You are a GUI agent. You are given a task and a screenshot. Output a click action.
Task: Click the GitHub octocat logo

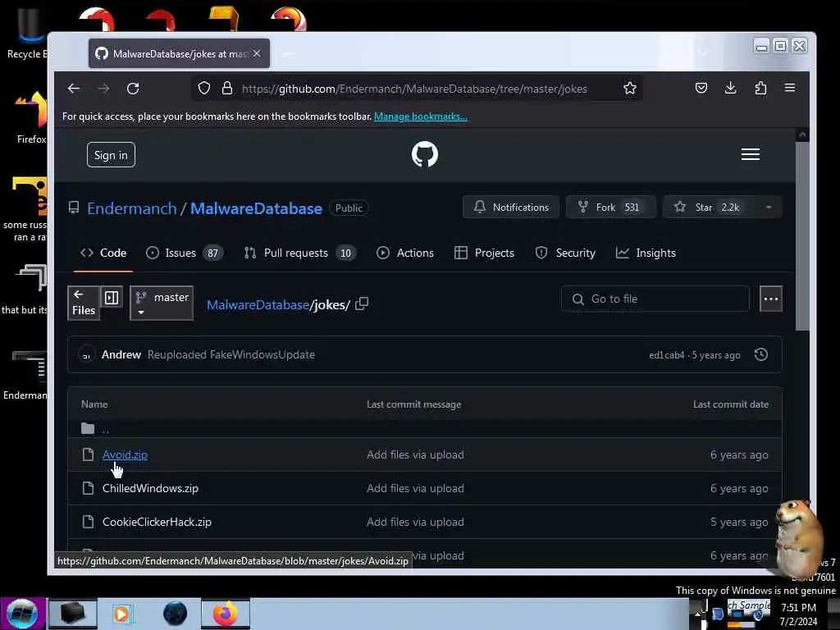(x=425, y=154)
